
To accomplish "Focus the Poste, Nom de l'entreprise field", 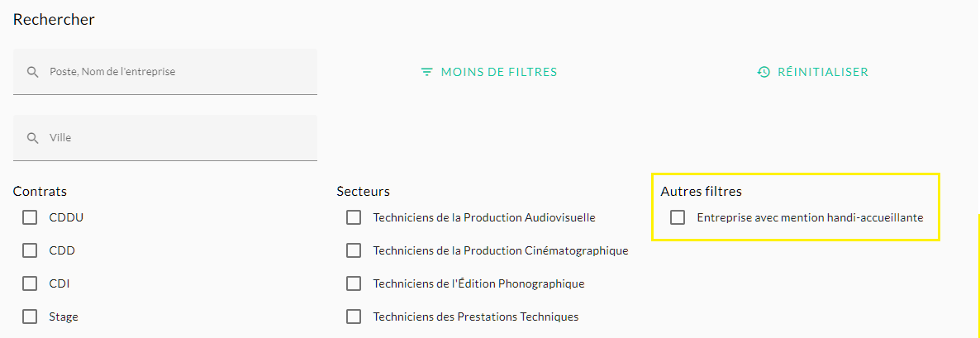I will 165,72.
